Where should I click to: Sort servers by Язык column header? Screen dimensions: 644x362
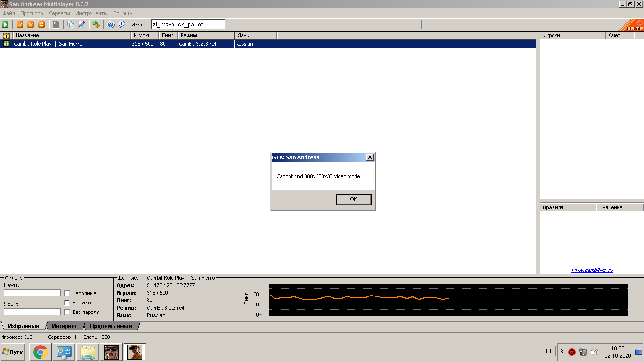pyautogui.click(x=256, y=35)
